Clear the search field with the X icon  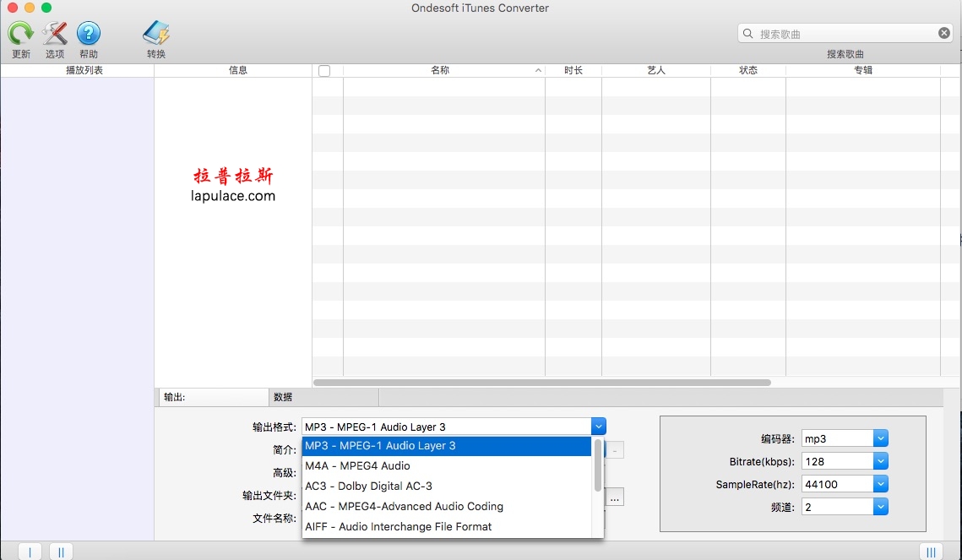point(944,33)
